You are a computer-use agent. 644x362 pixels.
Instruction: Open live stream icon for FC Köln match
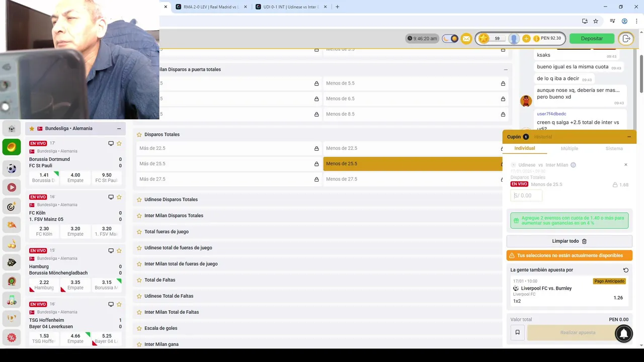pyautogui.click(x=111, y=197)
